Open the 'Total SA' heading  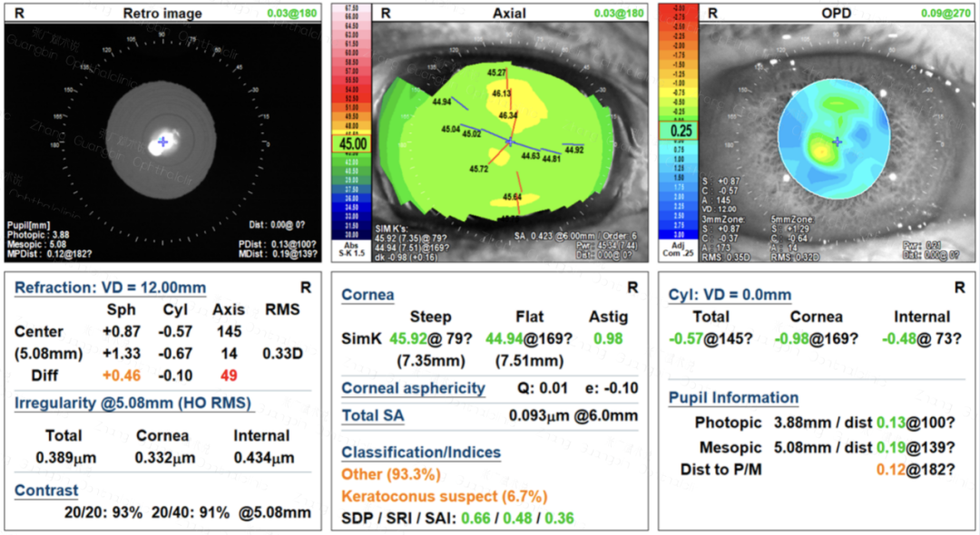[x=373, y=416]
